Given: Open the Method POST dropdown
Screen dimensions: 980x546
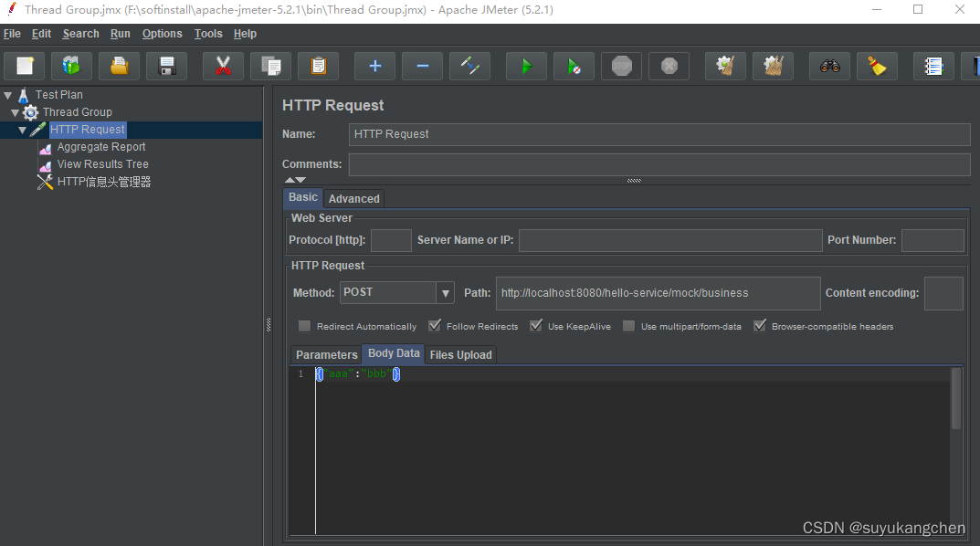Looking at the screenshot, I should [445, 293].
